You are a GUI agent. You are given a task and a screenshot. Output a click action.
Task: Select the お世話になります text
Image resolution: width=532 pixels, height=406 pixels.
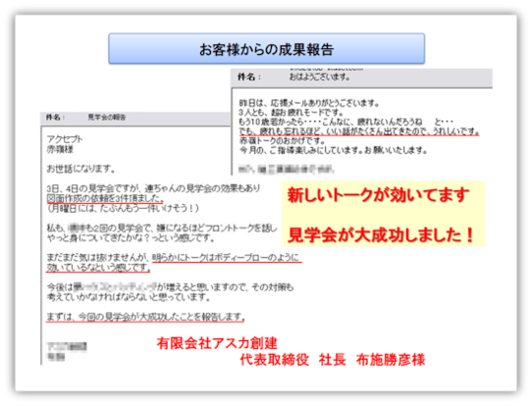point(81,169)
